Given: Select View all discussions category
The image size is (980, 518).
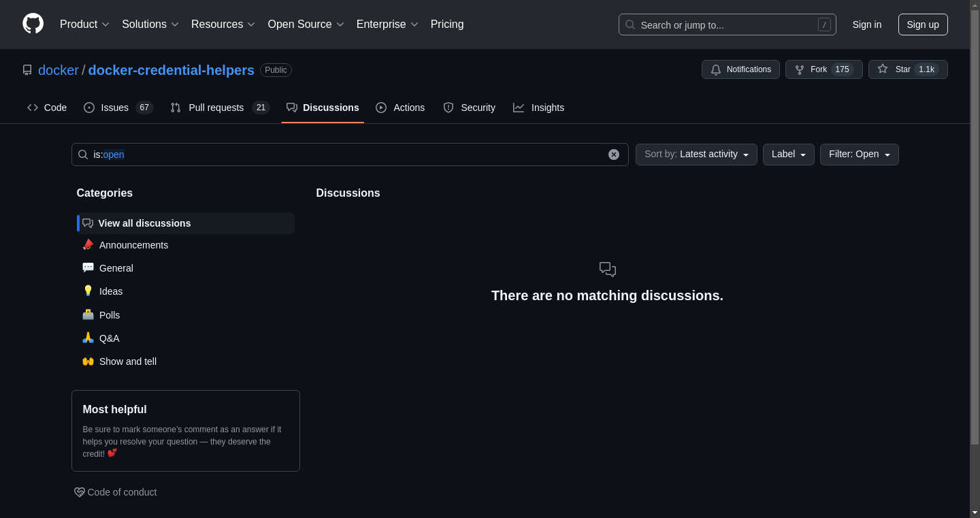Looking at the screenshot, I should pyautogui.click(x=186, y=223).
